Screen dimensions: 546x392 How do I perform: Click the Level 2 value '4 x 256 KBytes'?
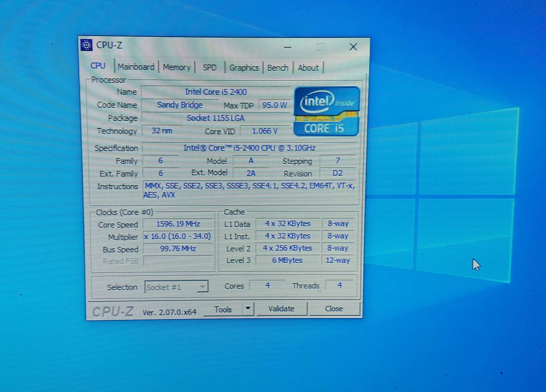(288, 248)
